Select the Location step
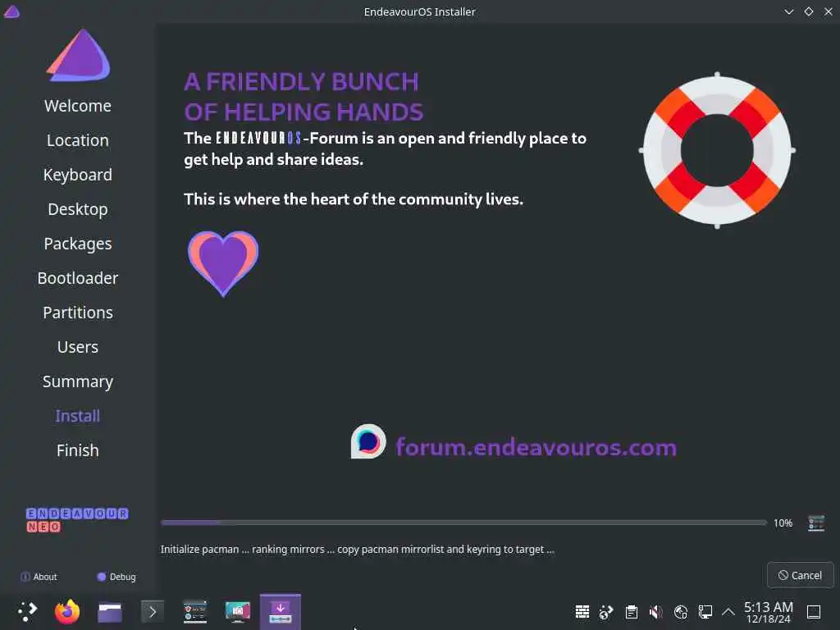840x630 pixels. click(78, 140)
